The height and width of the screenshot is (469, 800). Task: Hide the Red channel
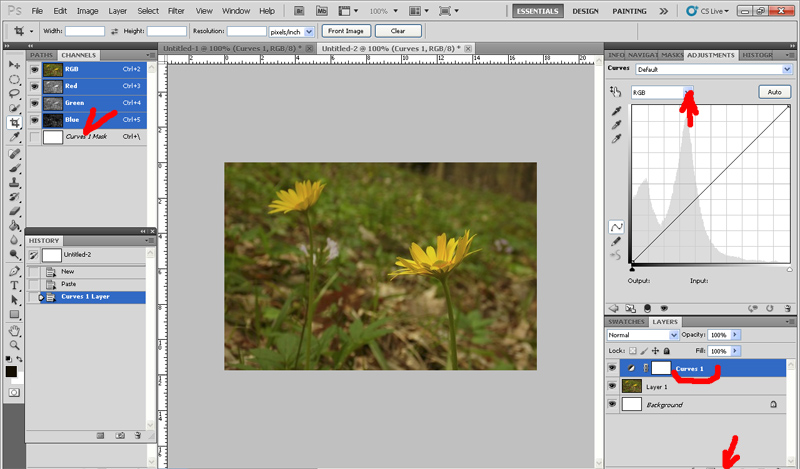[x=35, y=87]
